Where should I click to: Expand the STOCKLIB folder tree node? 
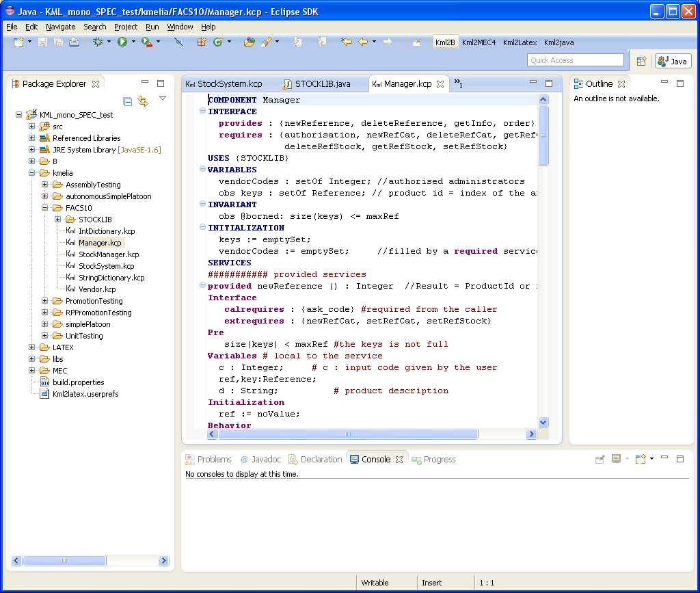coord(58,220)
